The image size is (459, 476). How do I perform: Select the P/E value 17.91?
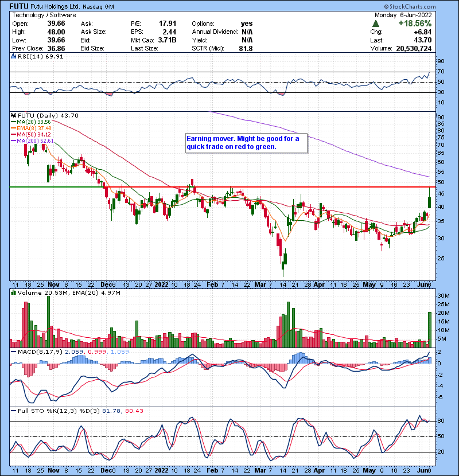tap(168, 24)
